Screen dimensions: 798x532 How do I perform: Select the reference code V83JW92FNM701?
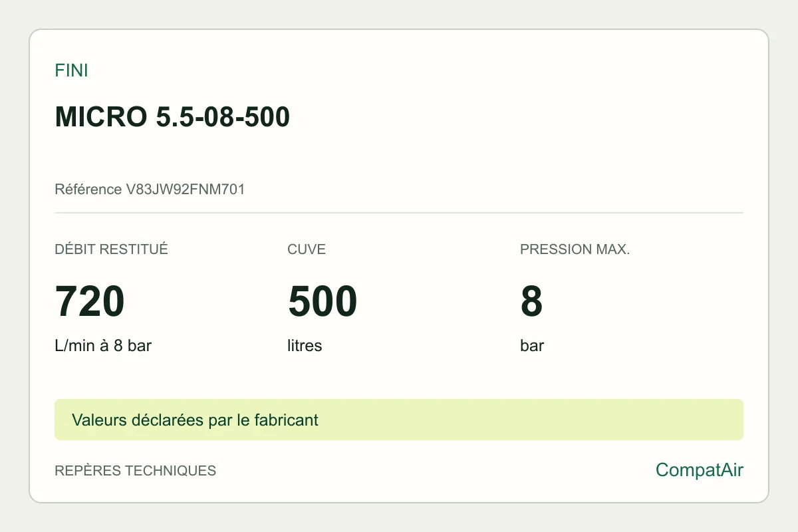186,190
